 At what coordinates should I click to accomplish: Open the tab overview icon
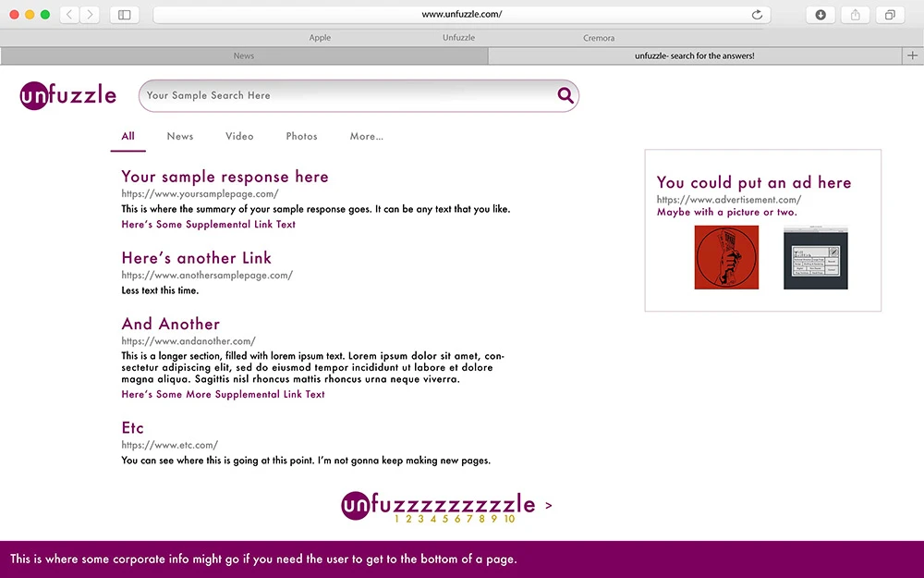[890, 15]
